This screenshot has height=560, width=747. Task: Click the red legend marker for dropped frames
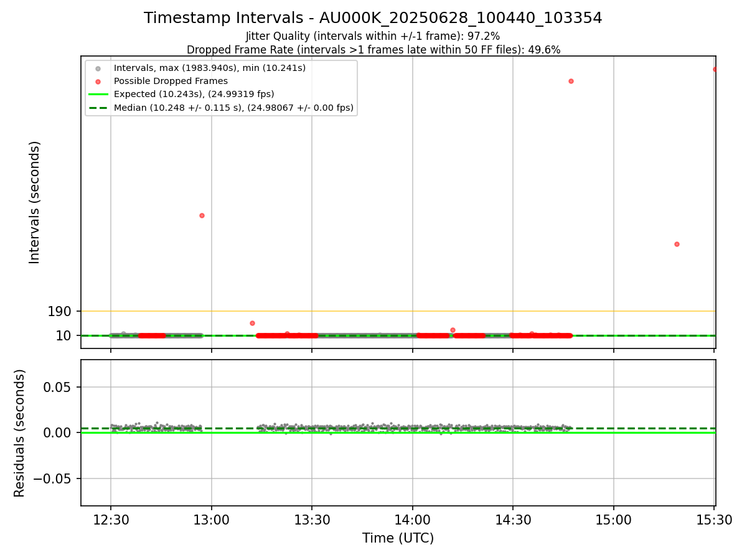click(98, 82)
